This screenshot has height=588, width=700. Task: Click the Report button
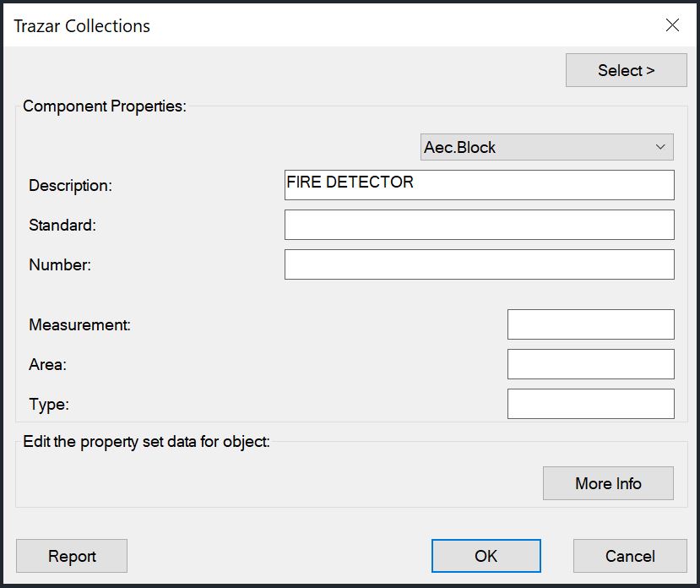tap(72, 556)
